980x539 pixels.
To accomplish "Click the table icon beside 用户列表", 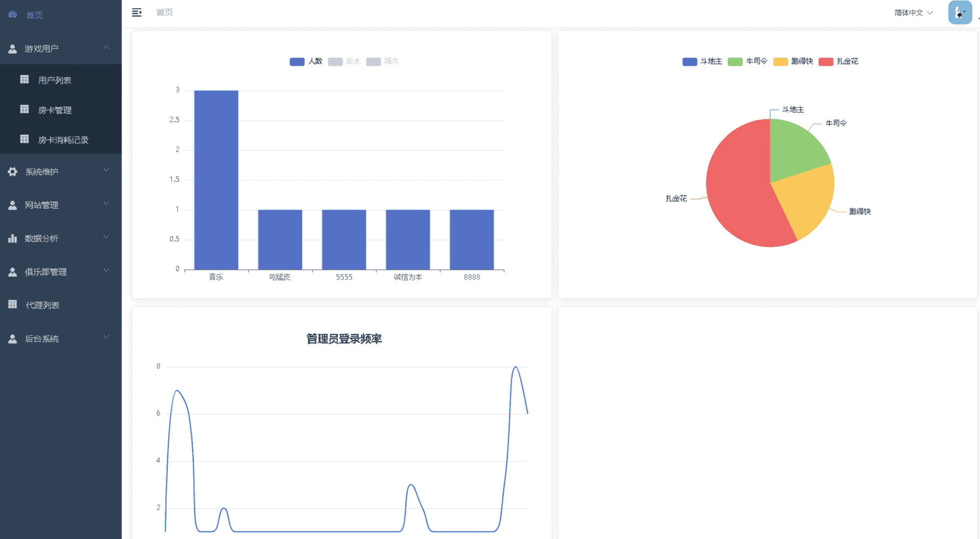I will point(24,79).
